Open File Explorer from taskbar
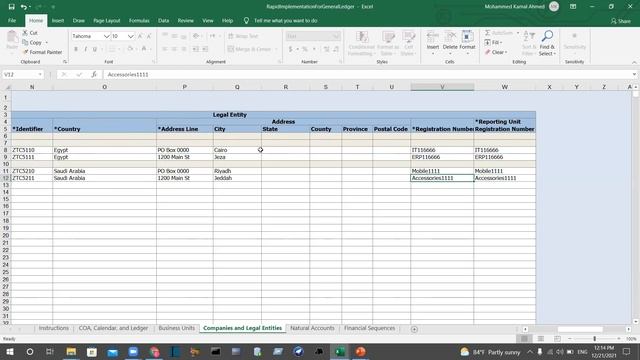Screen dimensions: 640x360 click(x=71, y=351)
